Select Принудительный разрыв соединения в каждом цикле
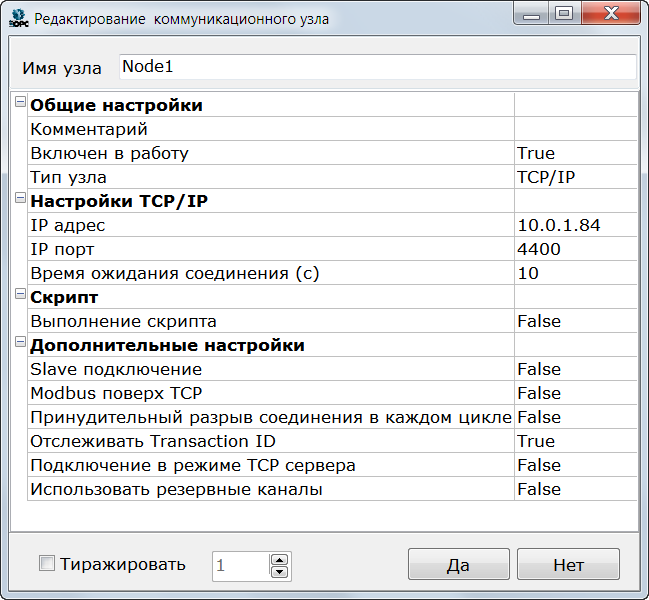The width and height of the screenshot is (649, 600). pyautogui.click(x=271, y=417)
